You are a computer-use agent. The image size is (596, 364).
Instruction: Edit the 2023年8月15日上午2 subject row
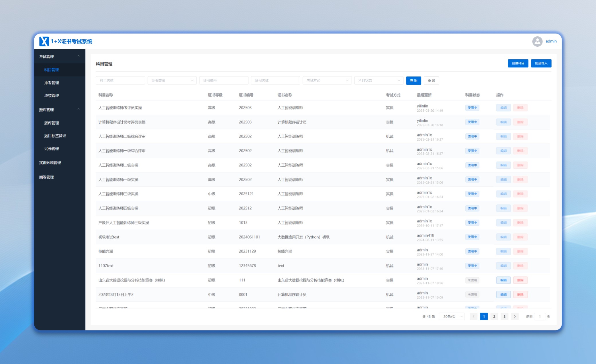pyautogui.click(x=503, y=294)
